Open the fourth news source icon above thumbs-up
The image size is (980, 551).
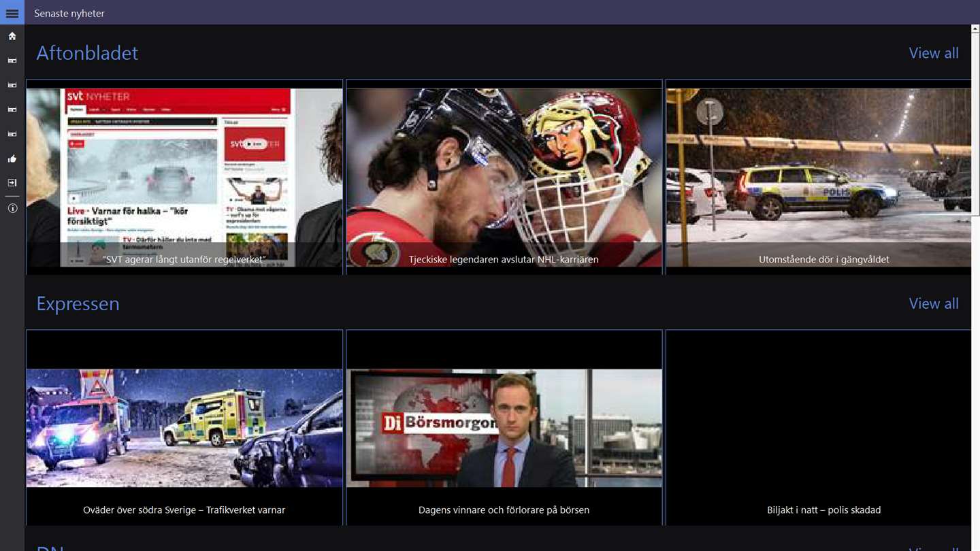(12, 134)
